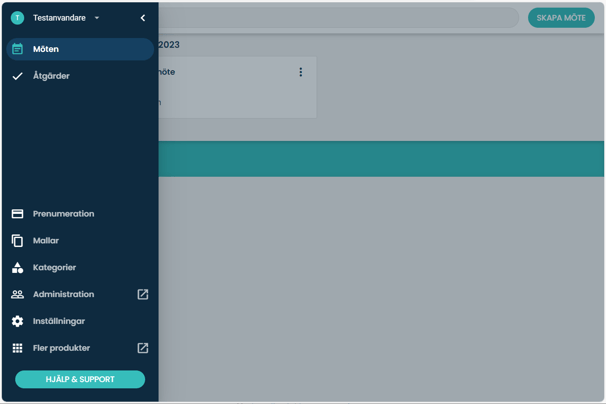Click the Möten calendar icon
Image resolution: width=606 pixels, height=404 pixels.
[17, 49]
